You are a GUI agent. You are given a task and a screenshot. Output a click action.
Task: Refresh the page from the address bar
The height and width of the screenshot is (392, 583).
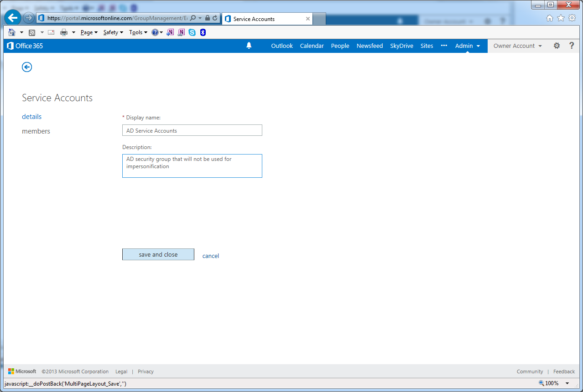[x=215, y=18]
